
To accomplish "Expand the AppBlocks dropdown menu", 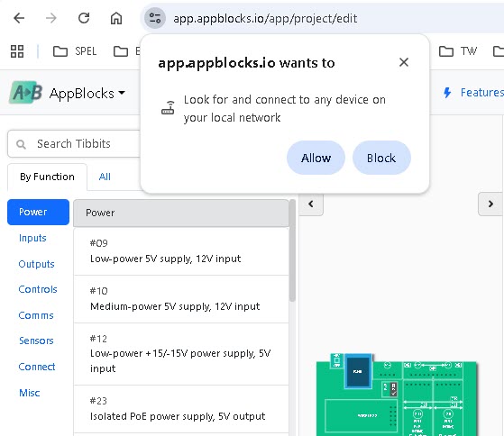I will tap(87, 93).
